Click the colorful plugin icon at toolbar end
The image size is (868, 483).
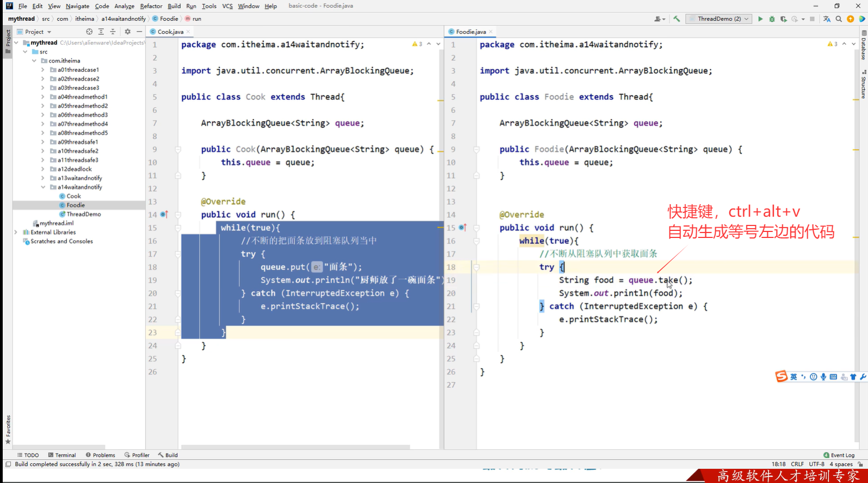[862, 19]
